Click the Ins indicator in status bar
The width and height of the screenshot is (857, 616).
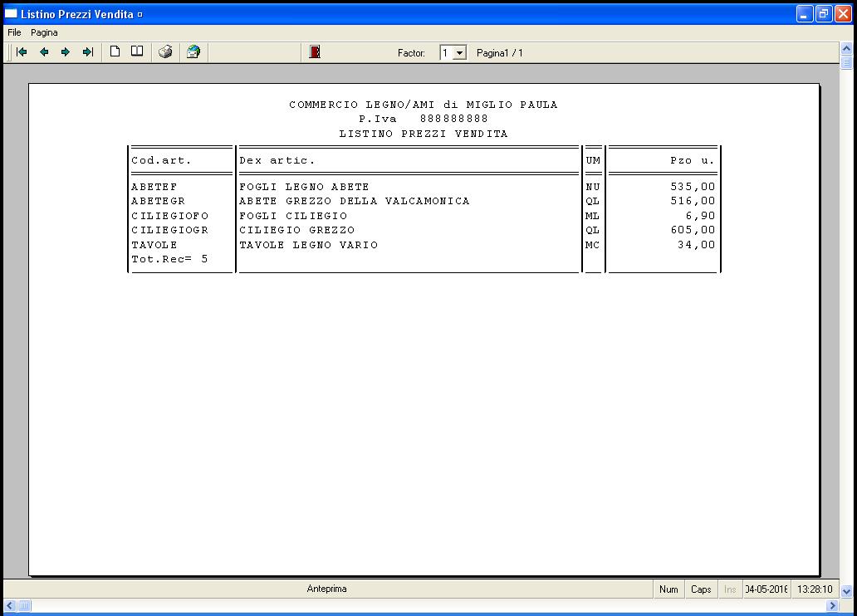pyautogui.click(x=730, y=589)
